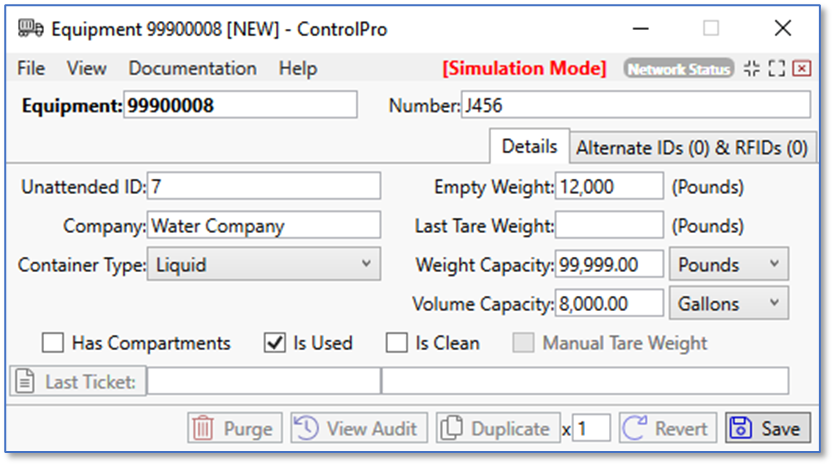Click the Duplicate pages icon
This screenshot has width=834, height=466.
click(451, 429)
